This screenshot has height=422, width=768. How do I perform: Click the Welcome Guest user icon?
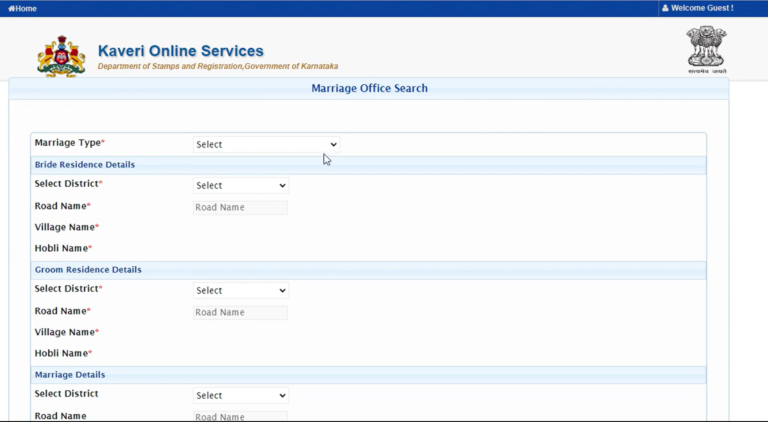[x=665, y=8]
